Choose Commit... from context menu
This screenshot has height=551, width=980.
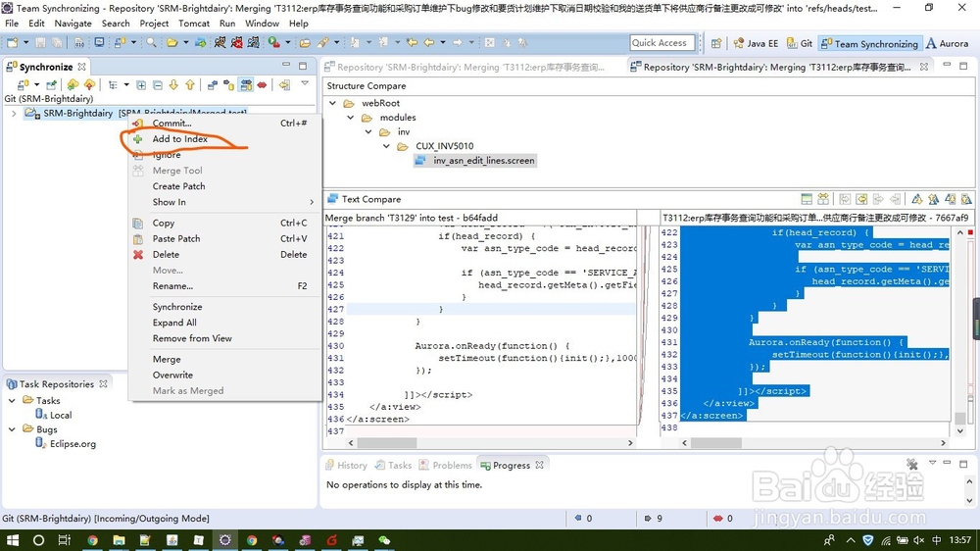point(171,124)
